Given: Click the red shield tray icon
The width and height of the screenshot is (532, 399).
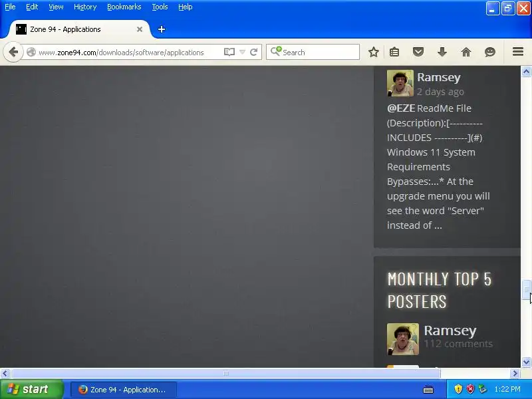Looking at the screenshot, I should (x=470, y=389).
